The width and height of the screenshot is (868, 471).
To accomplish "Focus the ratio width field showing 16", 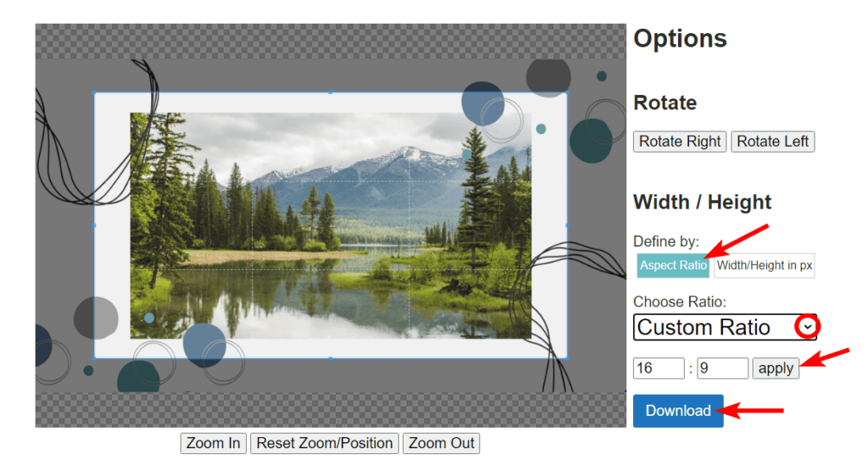I will [659, 368].
